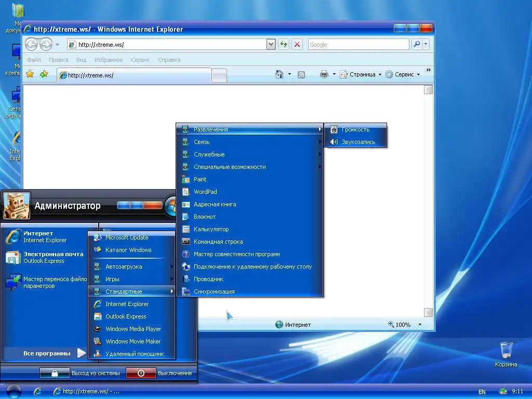
Task: Select the http://xtreme.ws/ browser tab
Action: 135,75
